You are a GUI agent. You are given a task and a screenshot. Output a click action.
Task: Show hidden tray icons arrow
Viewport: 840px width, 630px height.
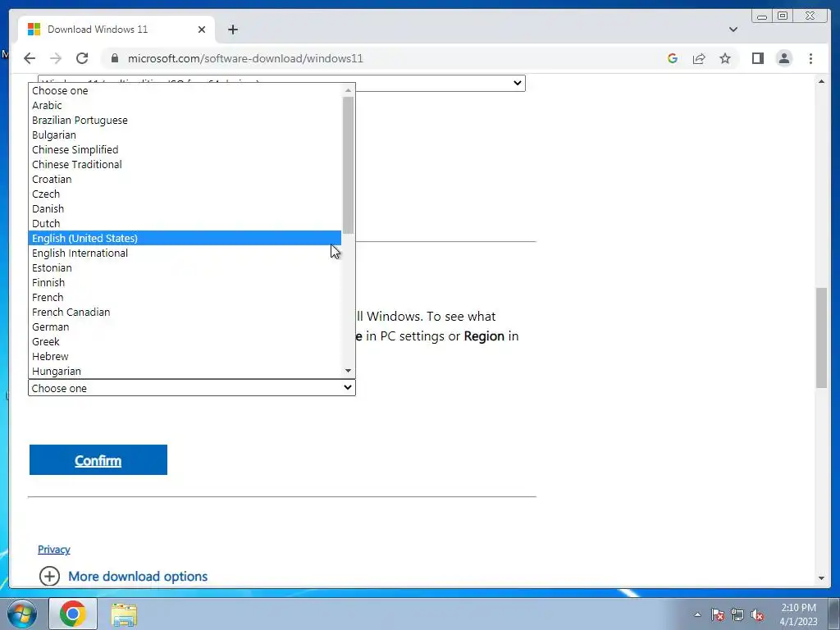coord(697,614)
